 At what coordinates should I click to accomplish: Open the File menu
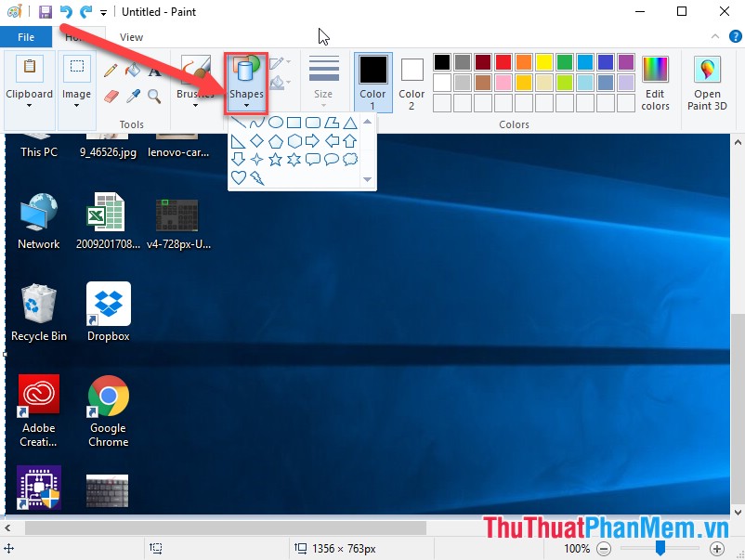pyautogui.click(x=26, y=36)
